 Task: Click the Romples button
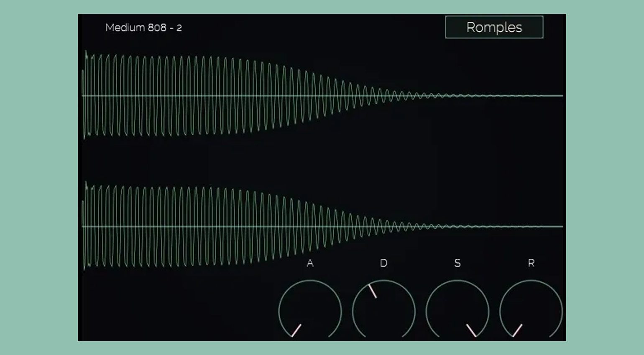pyautogui.click(x=494, y=27)
